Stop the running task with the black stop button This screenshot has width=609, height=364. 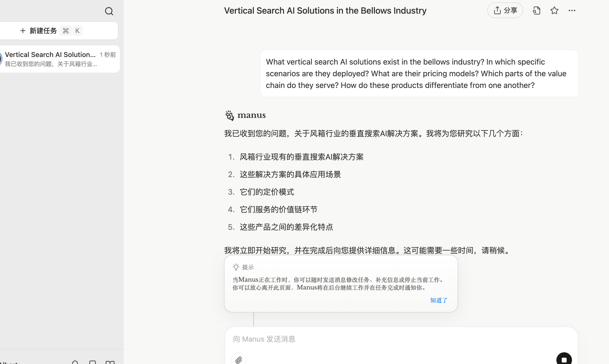[564, 359]
